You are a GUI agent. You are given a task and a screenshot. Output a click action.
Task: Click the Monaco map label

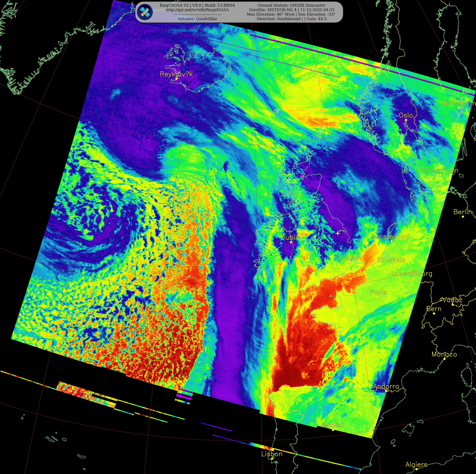(x=444, y=354)
